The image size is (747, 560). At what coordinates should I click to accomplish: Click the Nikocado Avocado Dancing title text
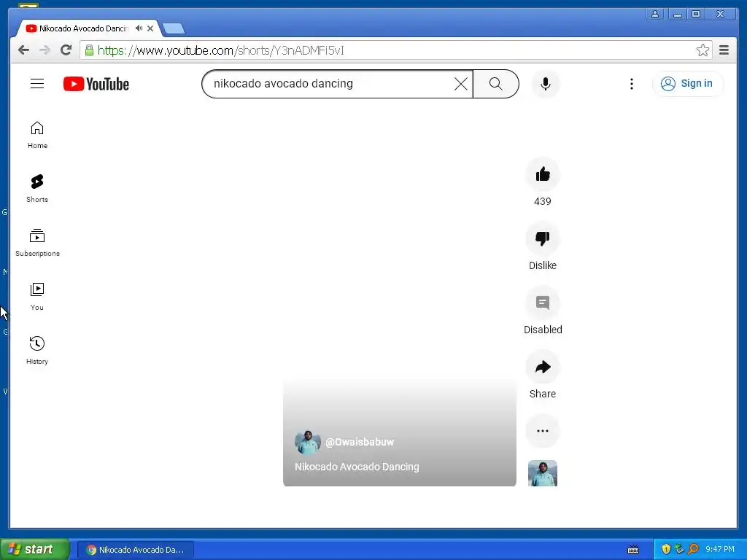coord(357,467)
